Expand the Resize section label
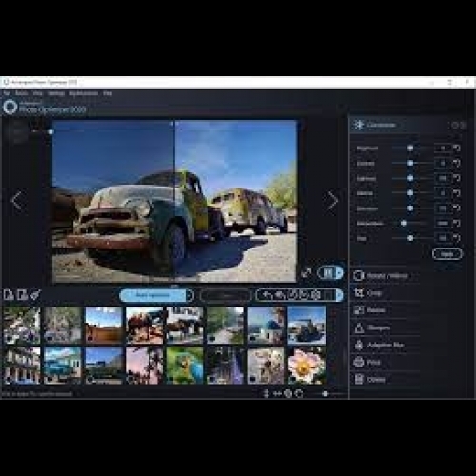The height and width of the screenshot is (476, 476). tap(376, 310)
